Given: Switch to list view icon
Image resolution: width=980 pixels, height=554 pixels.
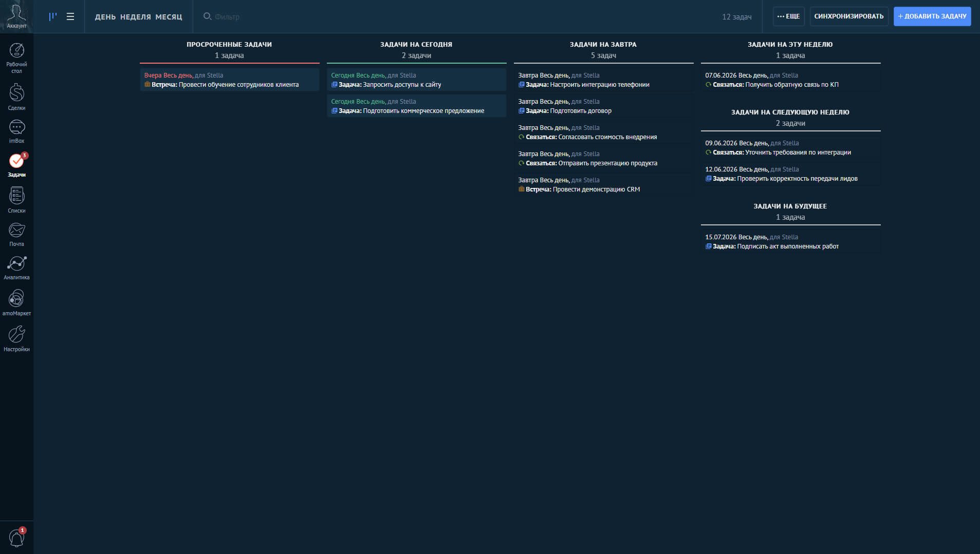Looking at the screenshot, I should (70, 16).
